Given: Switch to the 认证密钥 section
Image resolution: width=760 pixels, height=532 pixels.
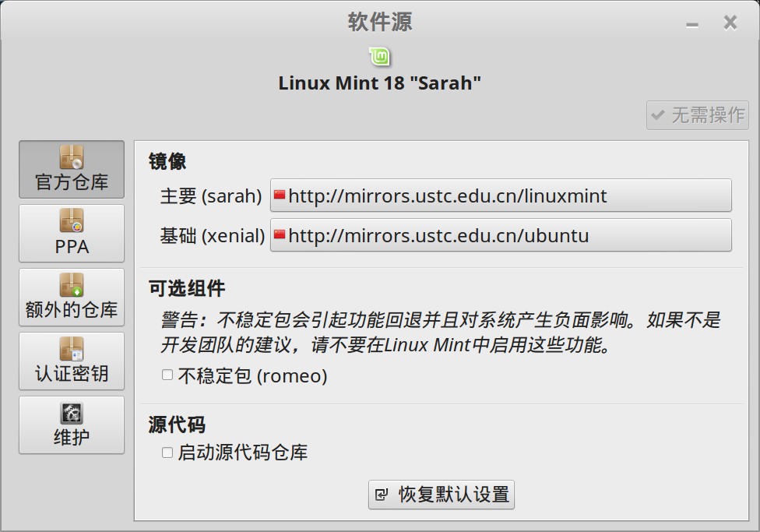Looking at the screenshot, I should click(x=72, y=361).
